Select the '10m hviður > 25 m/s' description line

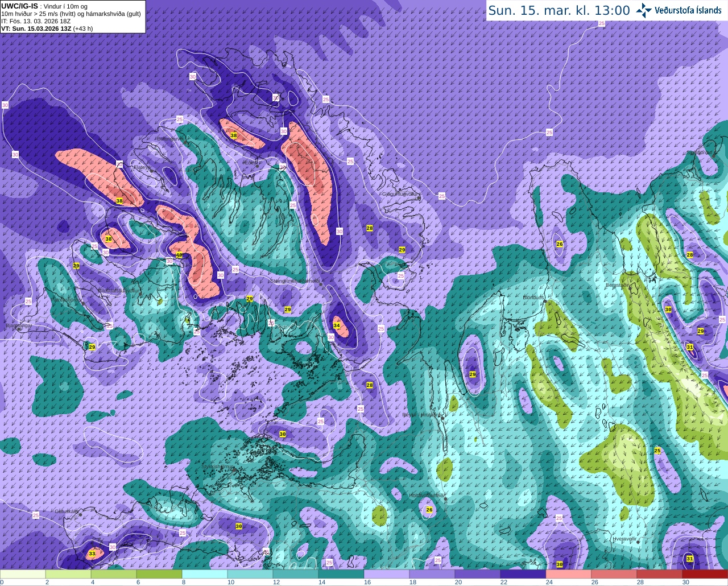tap(71, 14)
